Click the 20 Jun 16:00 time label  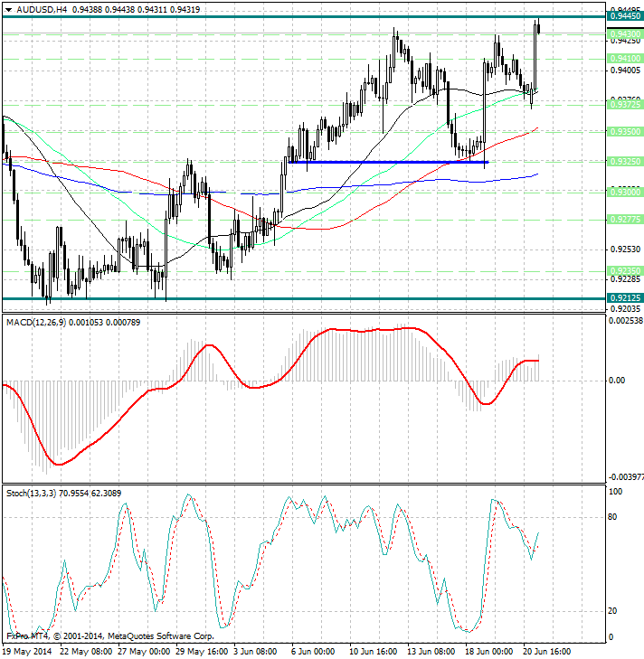coord(547,652)
